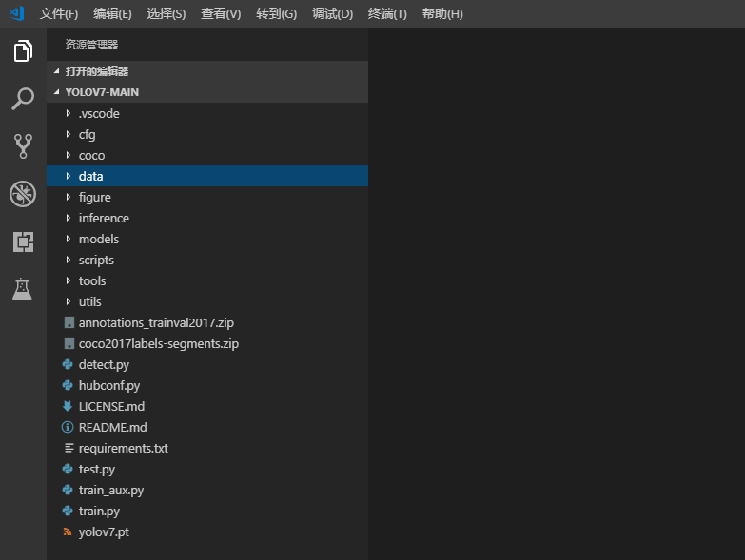Open the 查看(V) menu

pyautogui.click(x=221, y=13)
